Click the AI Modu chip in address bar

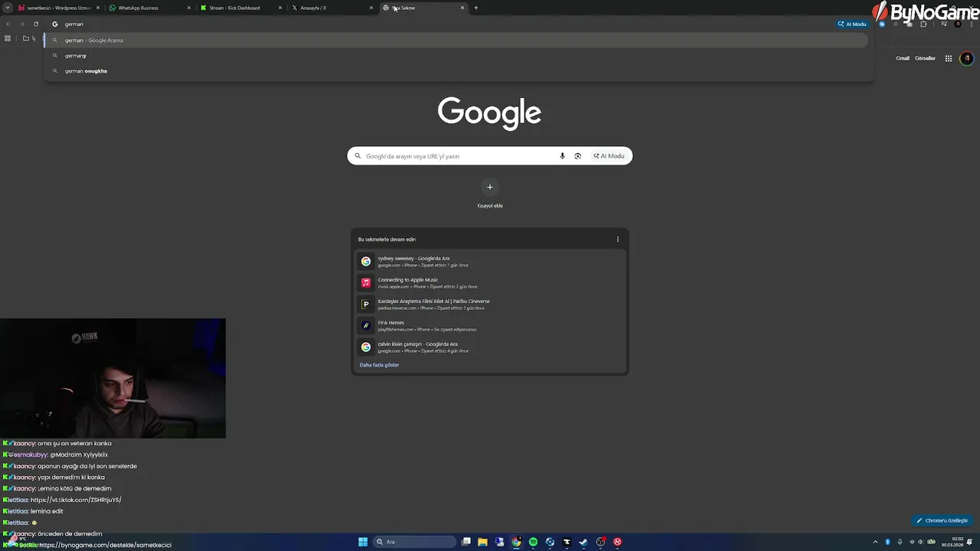point(852,24)
